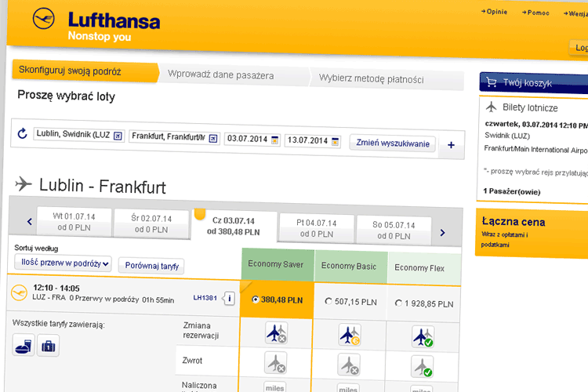Click the Economy Basic miles icon
Screen dimensions: 588x392
[348, 388]
